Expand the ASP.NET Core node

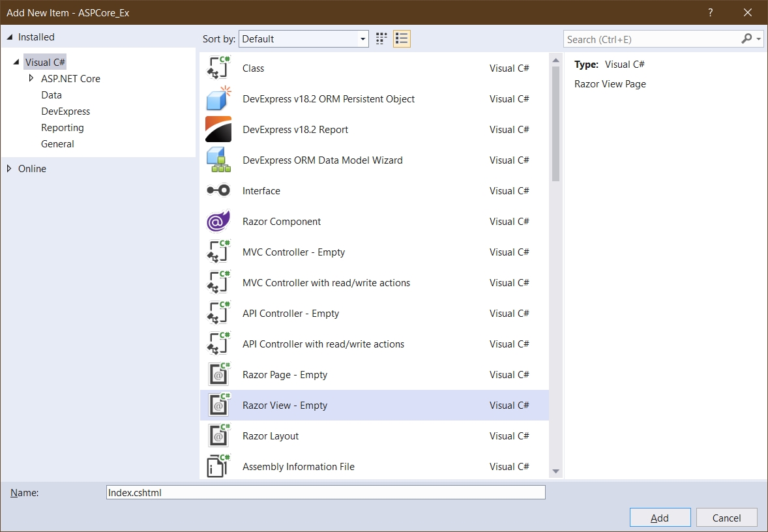(31, 78)
